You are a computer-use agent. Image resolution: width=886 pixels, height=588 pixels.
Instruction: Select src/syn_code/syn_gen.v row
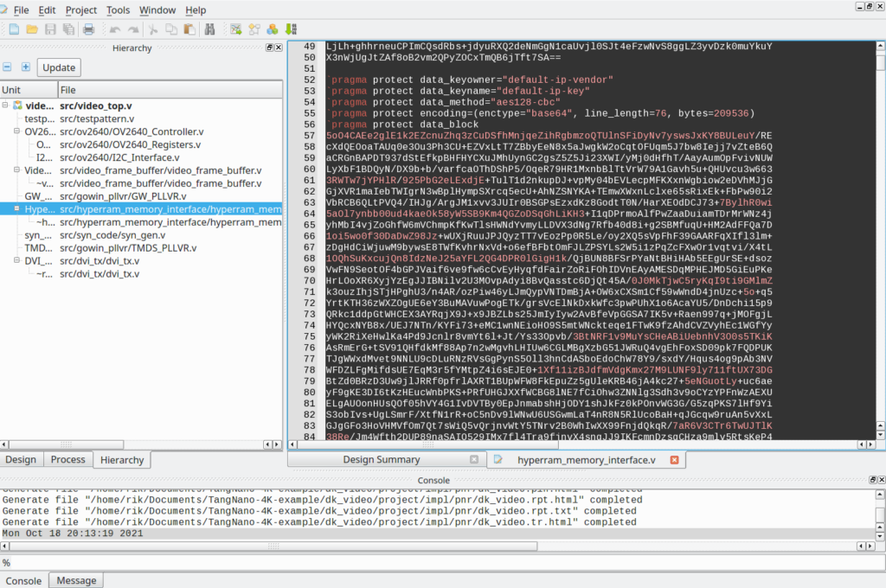point(141,235)
